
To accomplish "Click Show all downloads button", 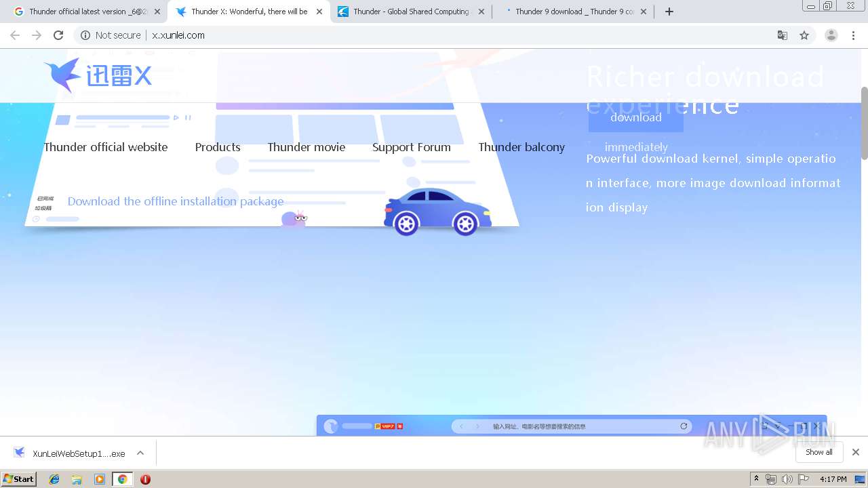I will tap(819, 452).
